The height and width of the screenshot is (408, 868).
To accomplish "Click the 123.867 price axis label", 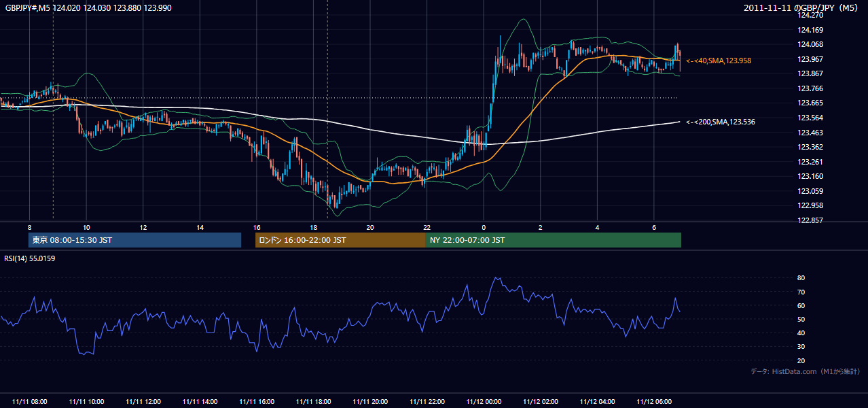I will click(x=810, y=74).
